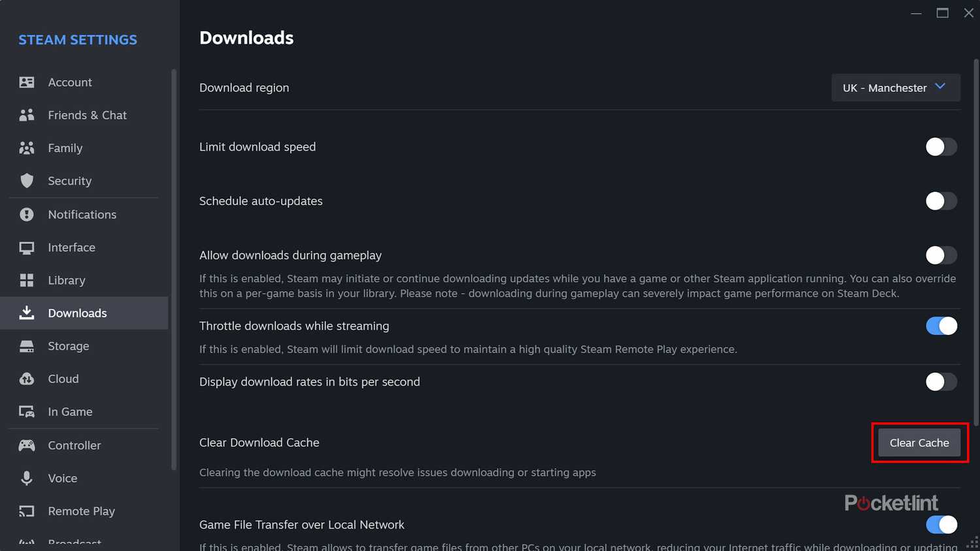The image size is (980, 551).
Task: Select the Controller gamepad icon
Action: 26,445
